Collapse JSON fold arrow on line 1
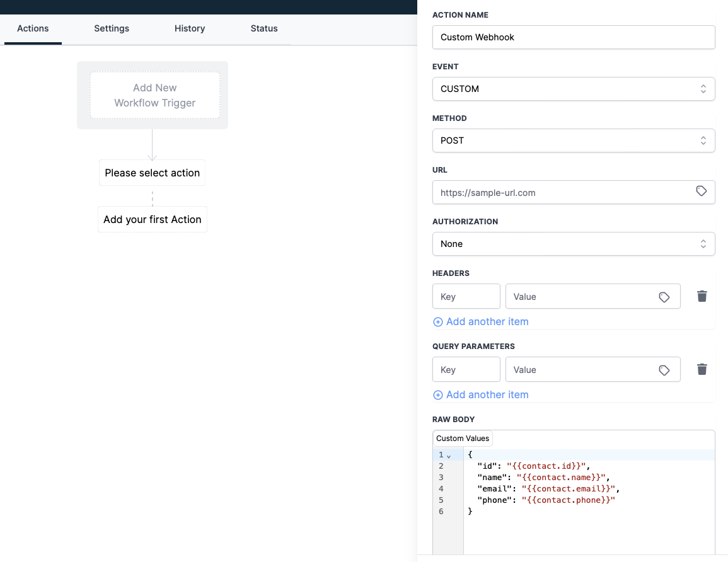This screenshot has height=562, width=728. click(449, 456)
